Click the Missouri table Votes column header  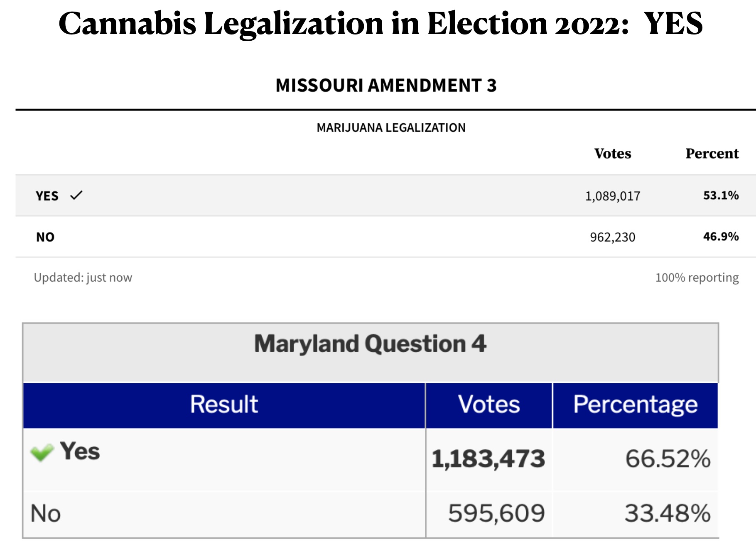(612, 154)
